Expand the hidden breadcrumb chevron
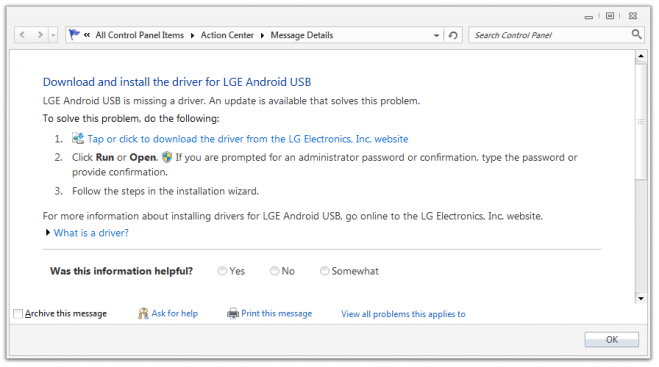Screen dimensions: 659x367 87,35
